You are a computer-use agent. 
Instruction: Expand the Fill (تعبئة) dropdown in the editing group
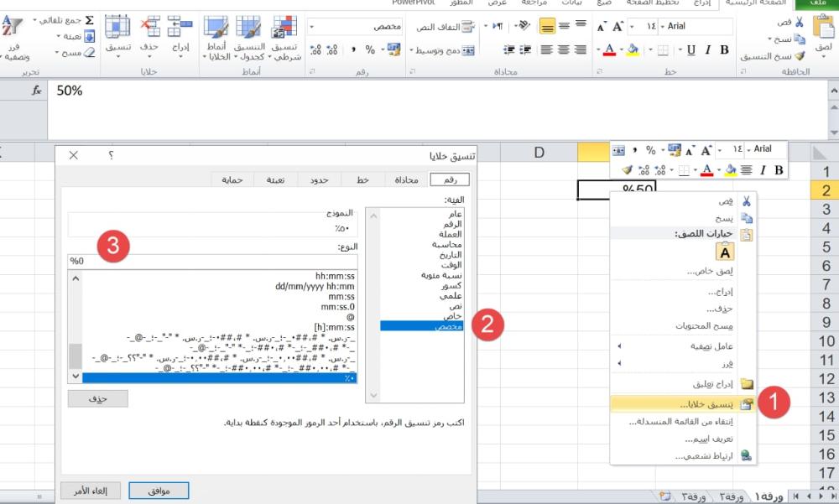click(59, 36)
